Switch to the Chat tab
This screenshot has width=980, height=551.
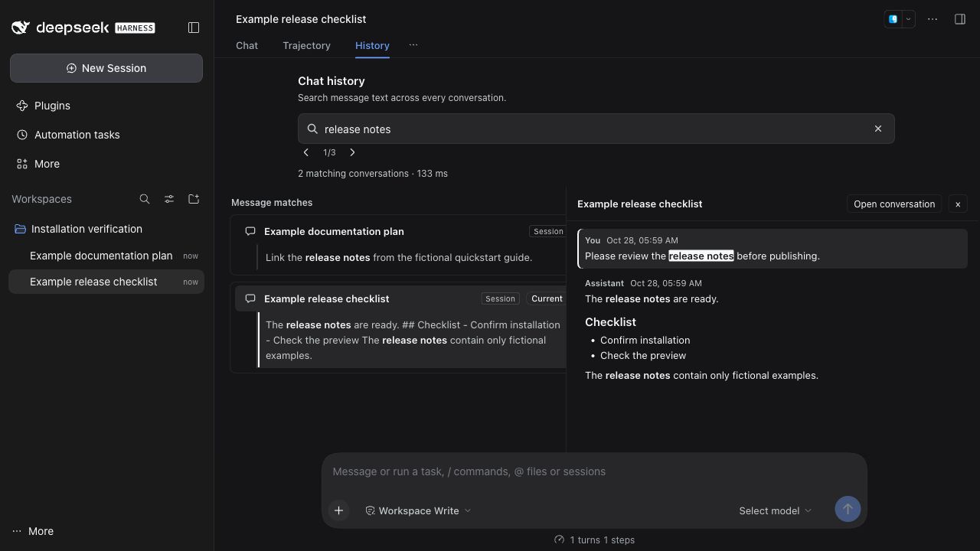[247, 45]
